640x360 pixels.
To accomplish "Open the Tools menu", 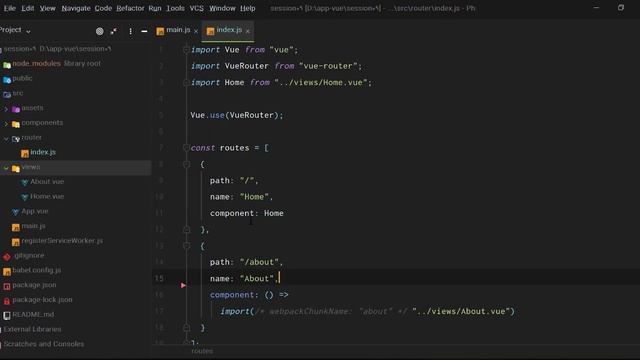I will tap(175, 8).
